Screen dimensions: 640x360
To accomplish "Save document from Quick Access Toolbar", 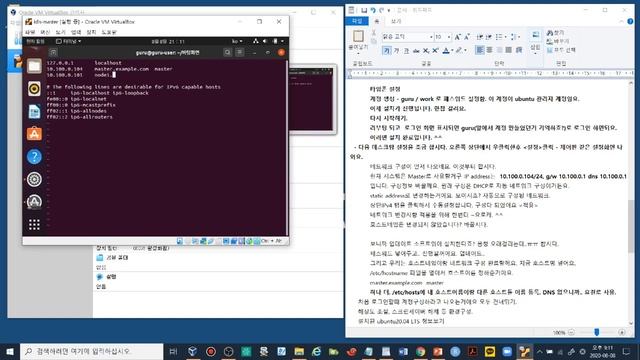I will click(364, 10).
